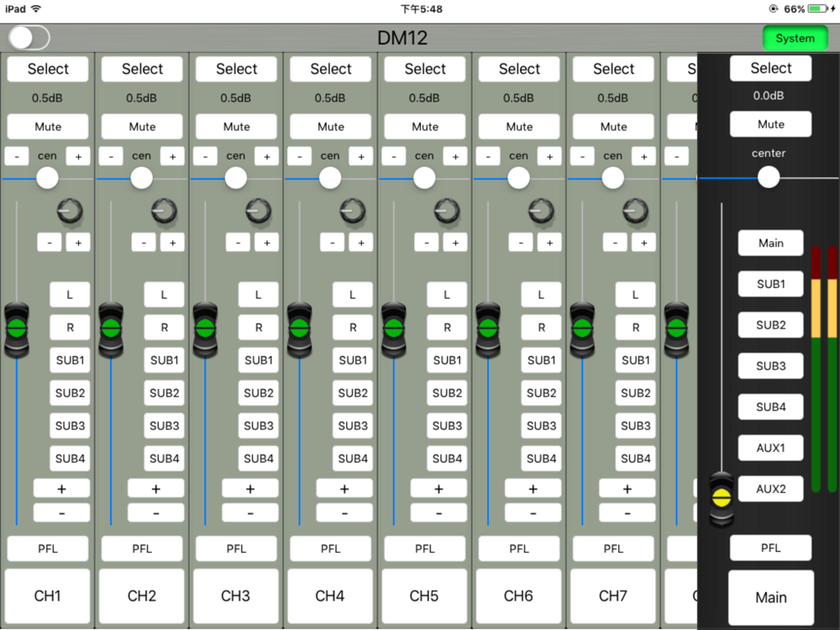Image resolution: width=840 pixels, height=630 pixels.
Task: Nudge CH6 pan left with minus
Action: [x=488, y=156]
